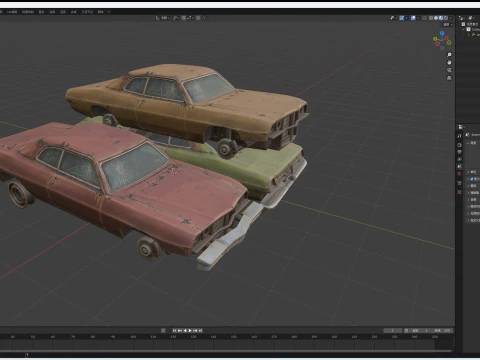
Task: Click the zoom magnifier navigation icon
Action: pyautogui.click(x=449, y=55)
